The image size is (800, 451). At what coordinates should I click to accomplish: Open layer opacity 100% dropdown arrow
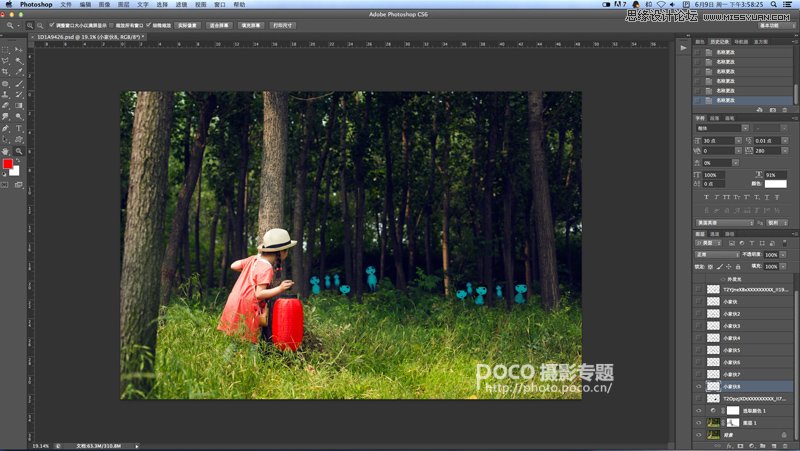click(x=783, y=255)
